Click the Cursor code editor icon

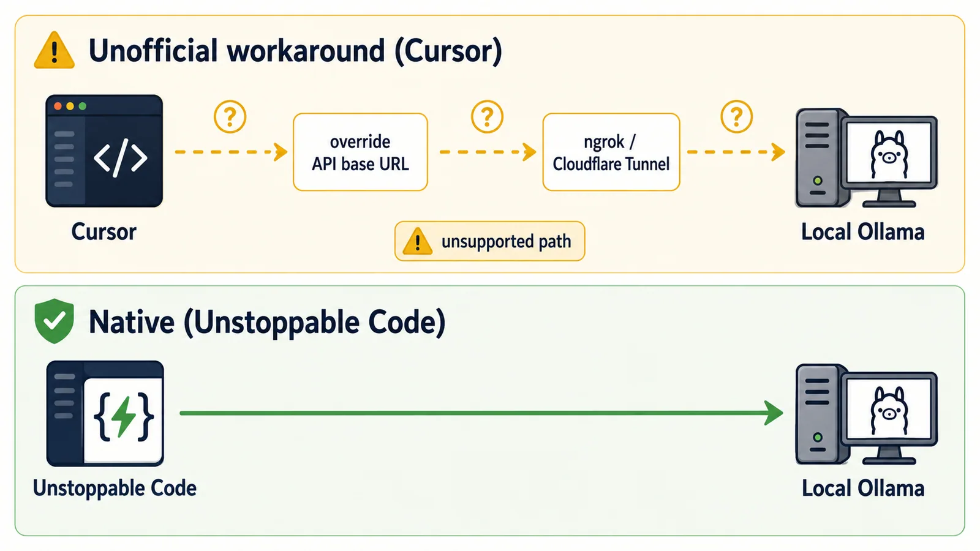tap(104, 151)
